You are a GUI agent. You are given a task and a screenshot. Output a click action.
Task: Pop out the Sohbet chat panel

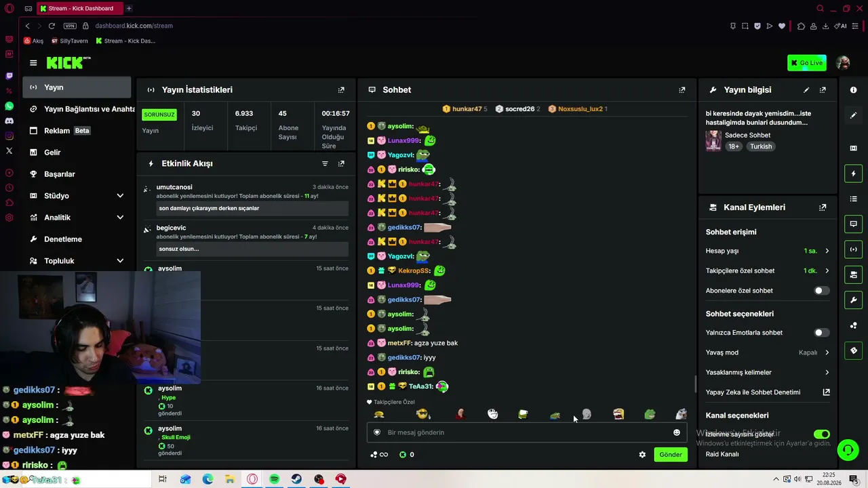(x=682, y=89)
